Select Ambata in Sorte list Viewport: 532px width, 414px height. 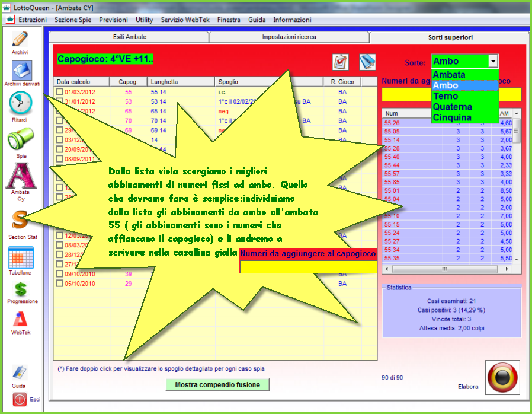click(x=465, y=75)
